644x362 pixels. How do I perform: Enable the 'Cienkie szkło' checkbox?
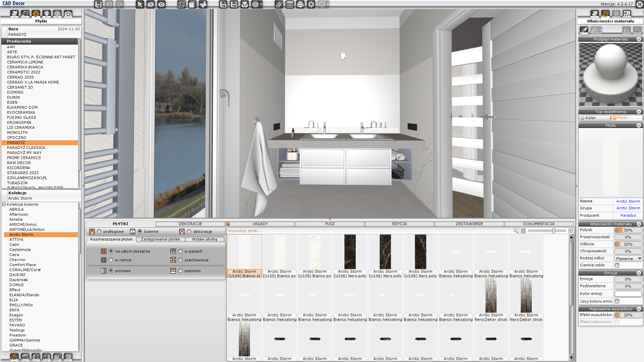pyautogui.click(x=617, y=265)
